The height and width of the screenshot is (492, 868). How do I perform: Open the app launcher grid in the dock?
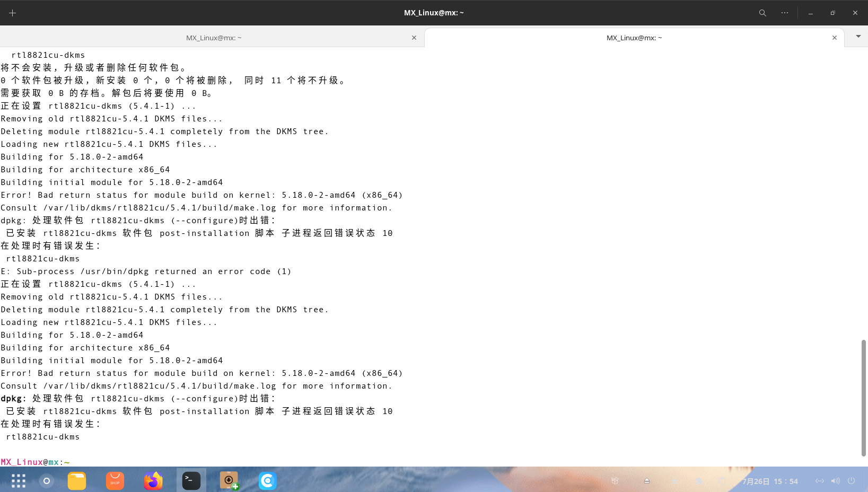(19, 481)
